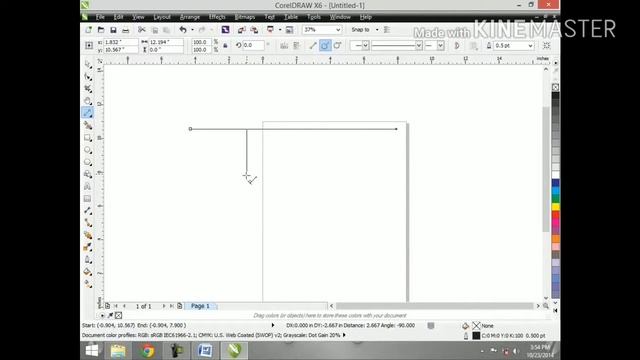Click the Search content icon in the standard toolbar

(x=225, y=30)
